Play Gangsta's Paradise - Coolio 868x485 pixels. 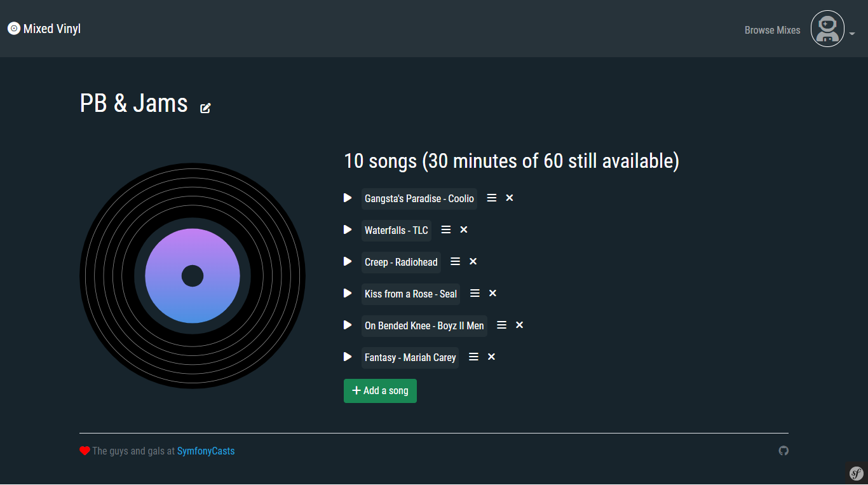(347, 197)
